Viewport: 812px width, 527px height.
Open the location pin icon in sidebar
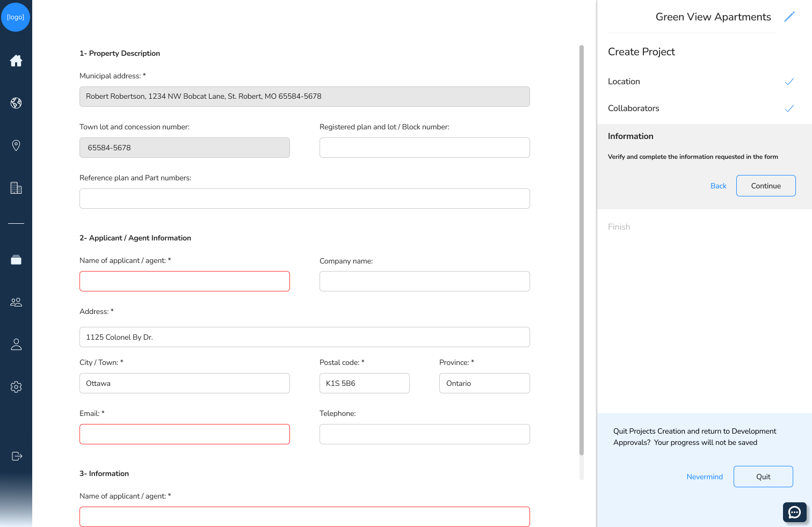tap(16, 145)
